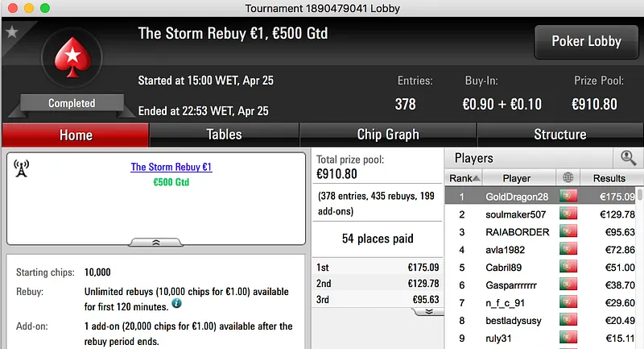
Task: Click the Poker Lobby button
Action: coord(585,41)
